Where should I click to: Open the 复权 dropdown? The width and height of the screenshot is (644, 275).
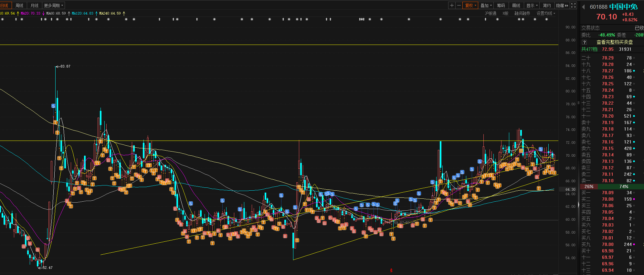click(470, 5)
